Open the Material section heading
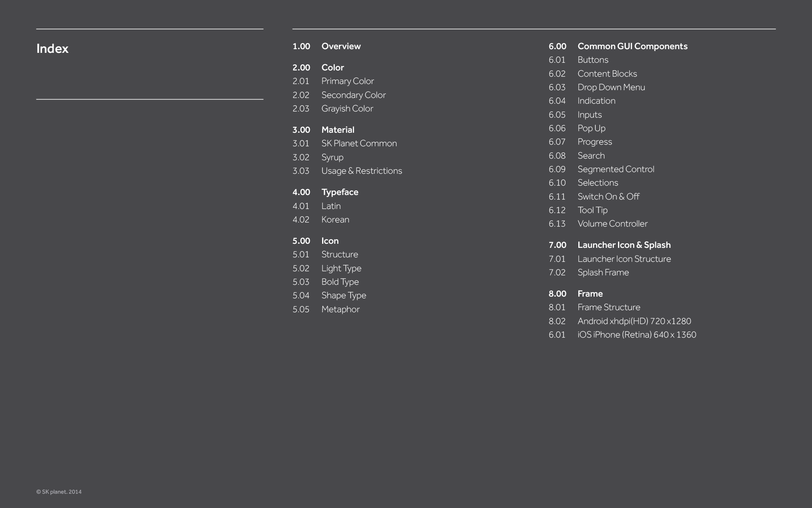 coord(338,130)
